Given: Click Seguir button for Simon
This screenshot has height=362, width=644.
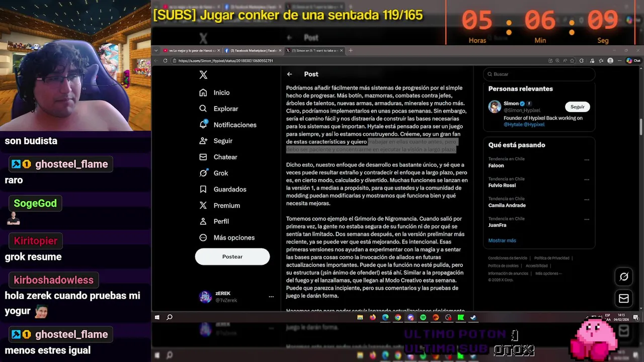Looking at the screenshot, I should [x=578, y=107].
